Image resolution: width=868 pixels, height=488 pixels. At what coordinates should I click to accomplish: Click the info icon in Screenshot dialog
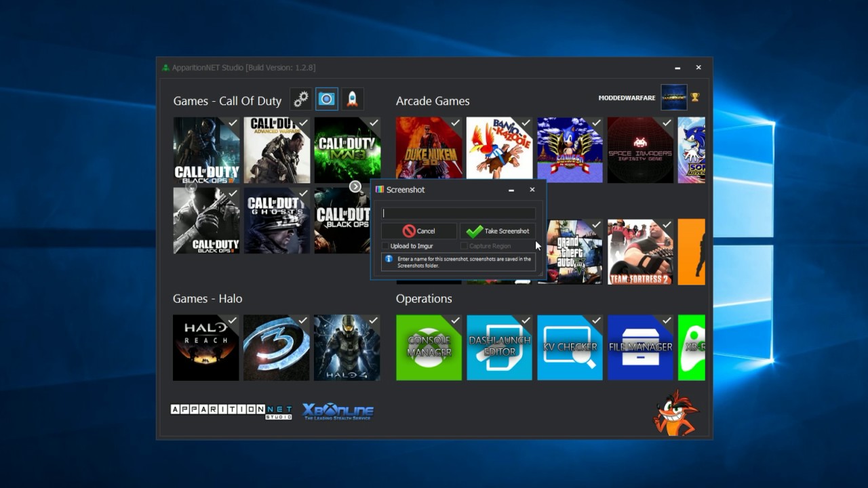tap(389, 259)
